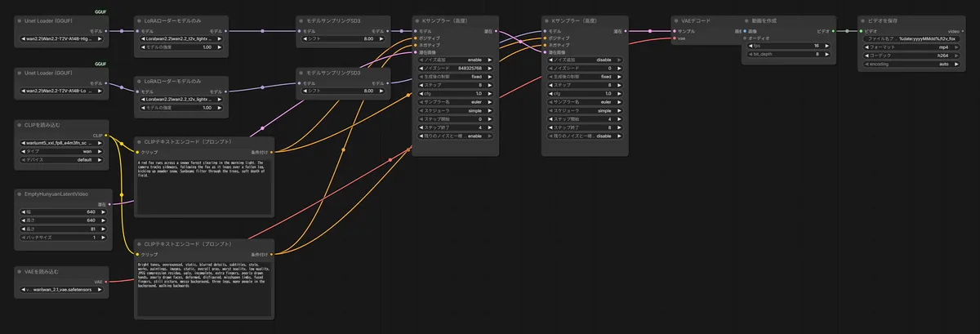Click the ファイル名プレフィックス field in ビデオを保存
This screenshot has height=334, width=980.
911,38
